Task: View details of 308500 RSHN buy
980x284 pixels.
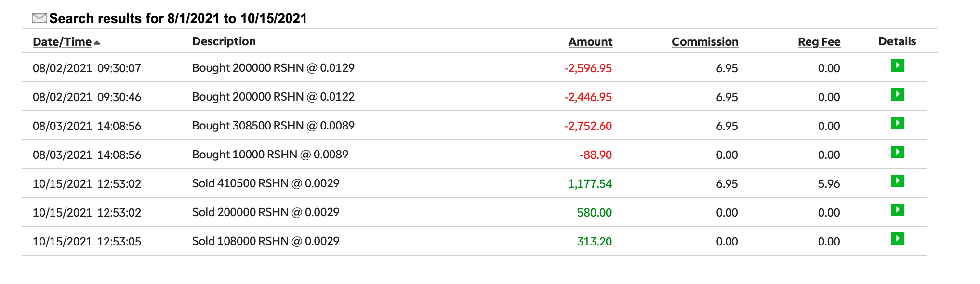Action: click(897, 123)
